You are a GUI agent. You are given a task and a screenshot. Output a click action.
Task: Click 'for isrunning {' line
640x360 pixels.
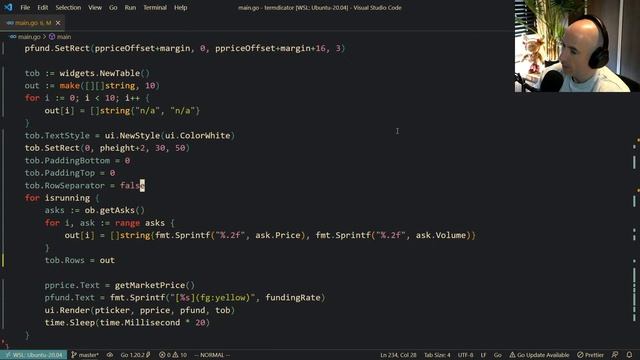(62, 198)
